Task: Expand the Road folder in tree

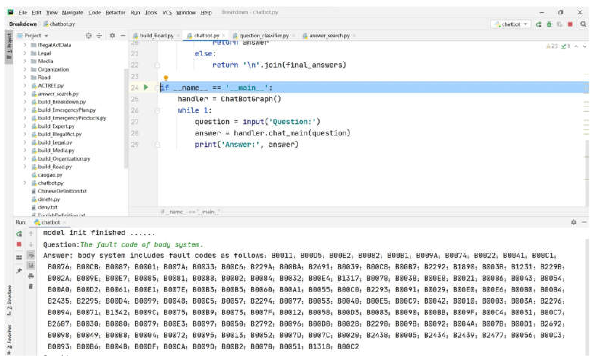Action: point(25,77)
